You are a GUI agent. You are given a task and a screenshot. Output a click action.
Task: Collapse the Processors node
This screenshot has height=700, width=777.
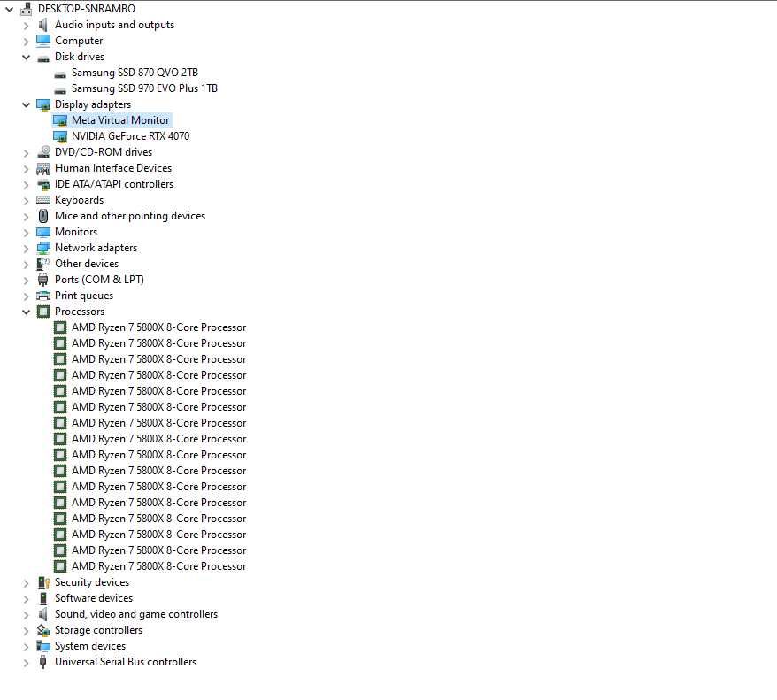tap(26, 312)
